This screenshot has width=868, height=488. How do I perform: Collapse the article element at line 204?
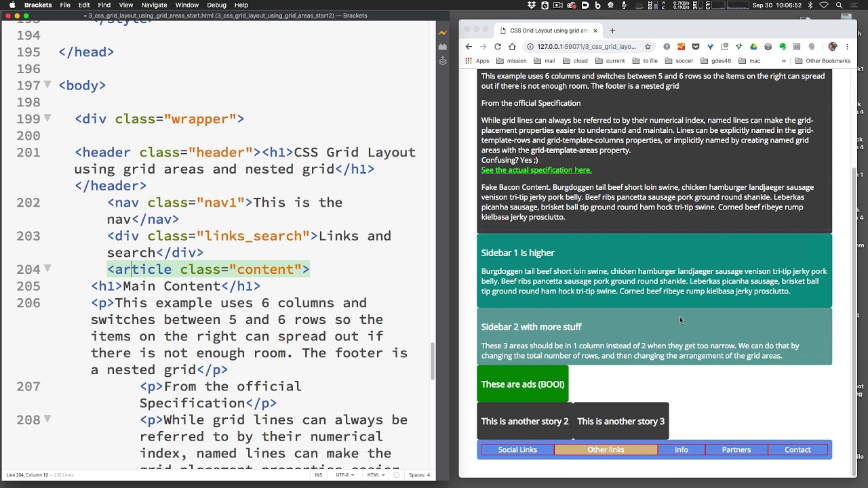click(47, 268)
